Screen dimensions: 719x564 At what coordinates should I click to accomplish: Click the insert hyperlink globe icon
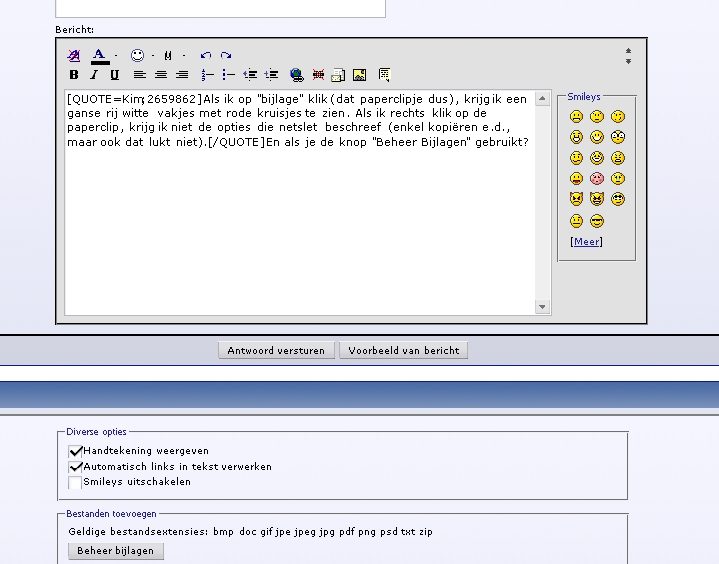pyautogui.click(x=296, y=75)
